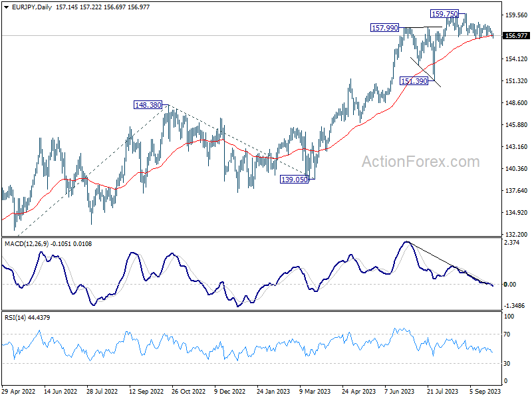532x399 pixels.
Task: Click the 9 Mar 2023 date marker
Action: [315, 391]
